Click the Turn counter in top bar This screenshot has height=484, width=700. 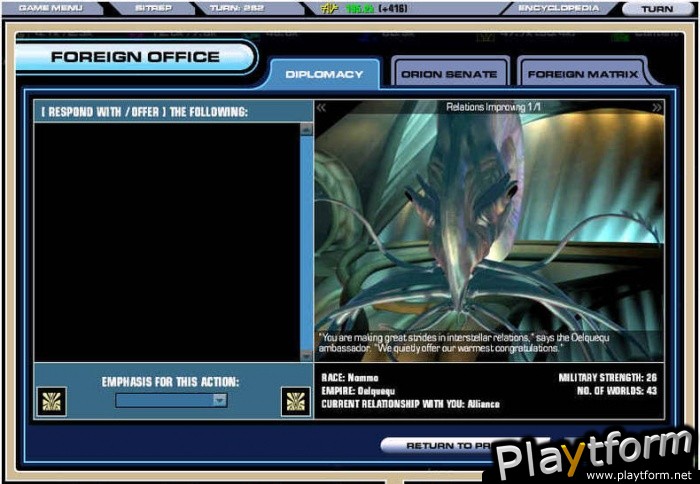click(237, 8)
